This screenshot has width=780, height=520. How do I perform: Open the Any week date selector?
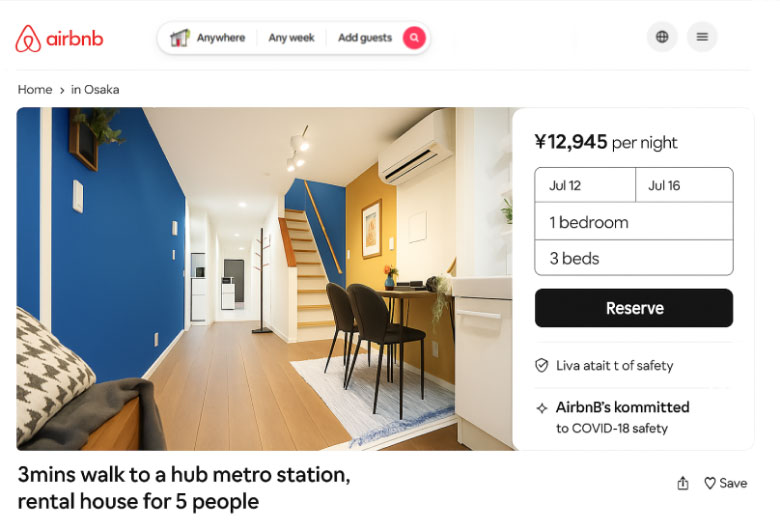[292, 38]
